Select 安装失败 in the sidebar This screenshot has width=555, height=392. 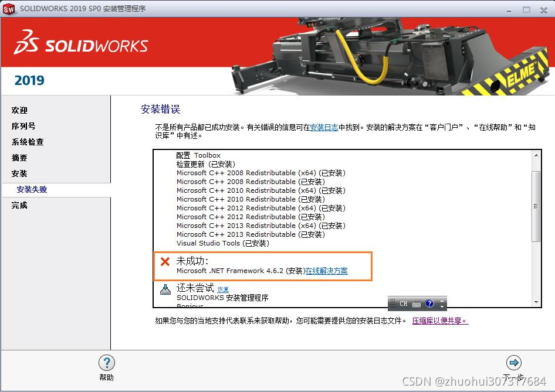32,189
